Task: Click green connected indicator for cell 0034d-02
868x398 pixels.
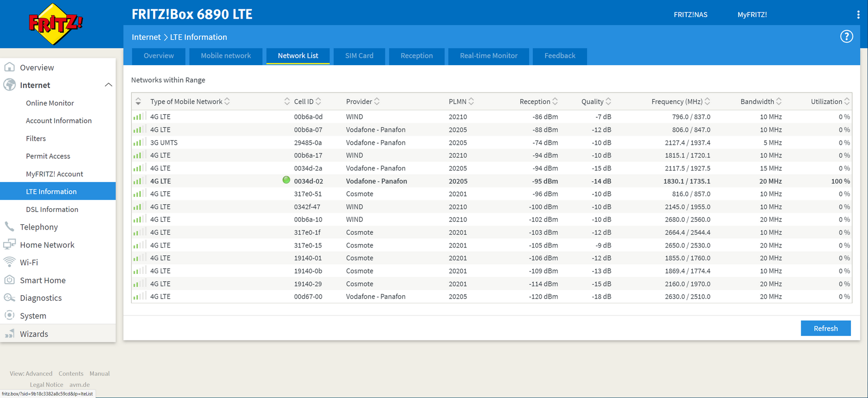Action: 286,180
